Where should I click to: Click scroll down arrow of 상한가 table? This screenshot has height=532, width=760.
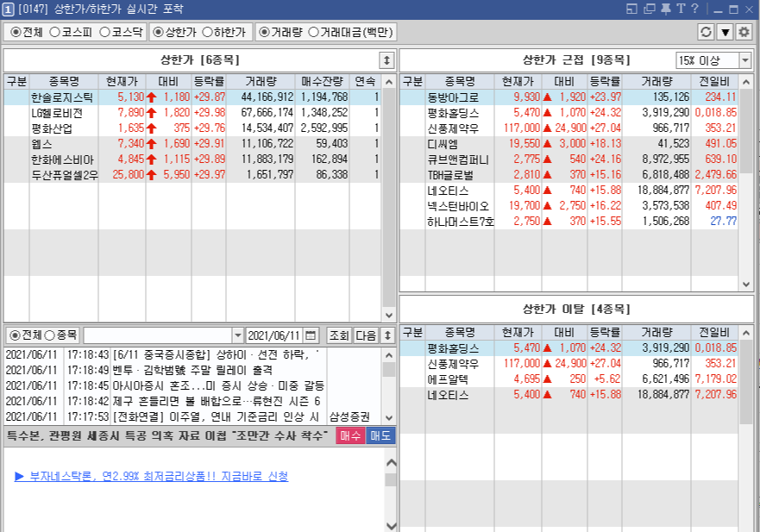[x=389, y=315]
